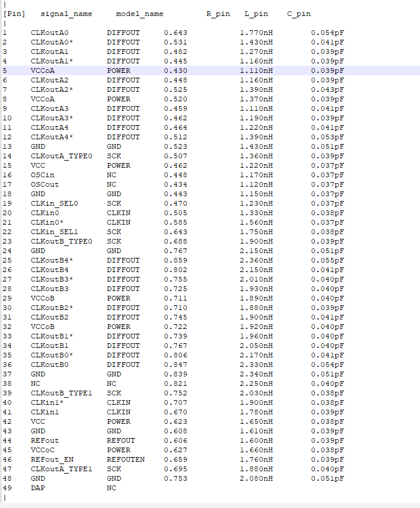Click 0.523 in the pin 13 GND row
420x508 pixels.
176,146
